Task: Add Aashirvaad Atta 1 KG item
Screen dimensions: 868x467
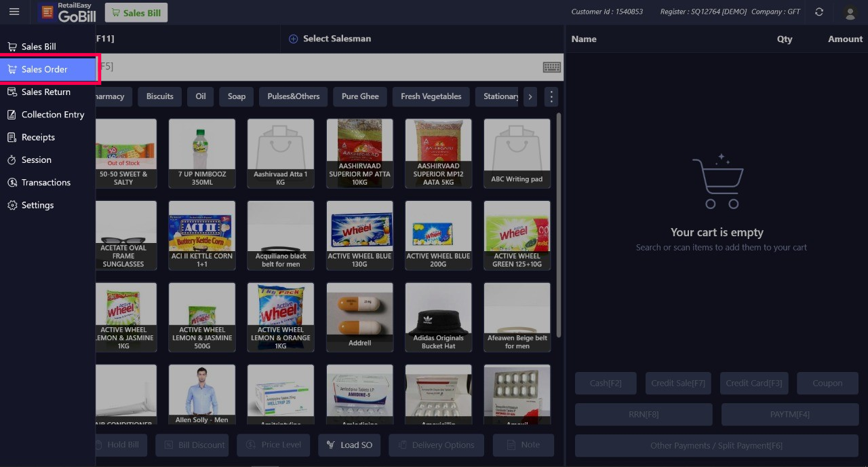Action: tap(281, 153)
